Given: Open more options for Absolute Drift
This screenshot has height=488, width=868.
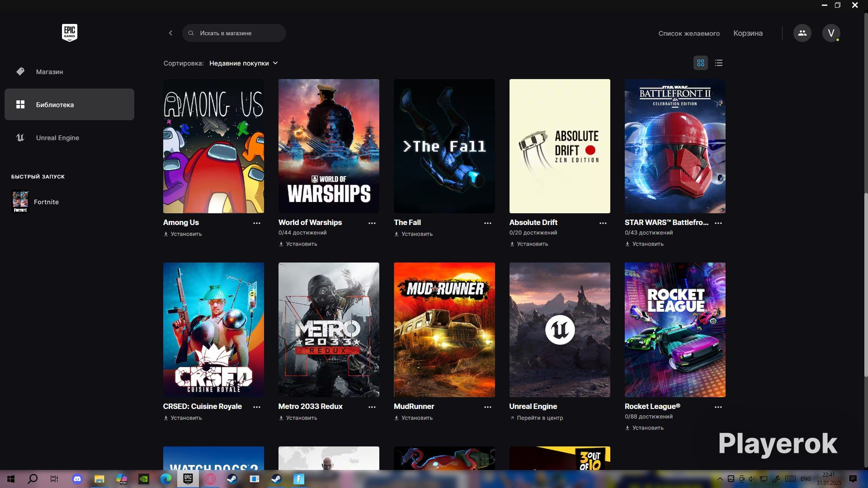Looking at the screenshot, I should (603, 223).
